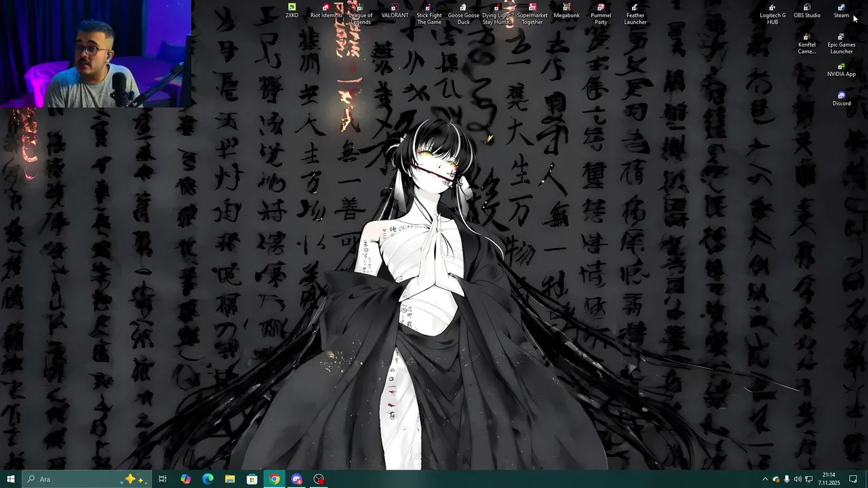This screenshot has width=868, height=488.
Task: Open File Explorer from the taskbar
Action: point(230,479)
